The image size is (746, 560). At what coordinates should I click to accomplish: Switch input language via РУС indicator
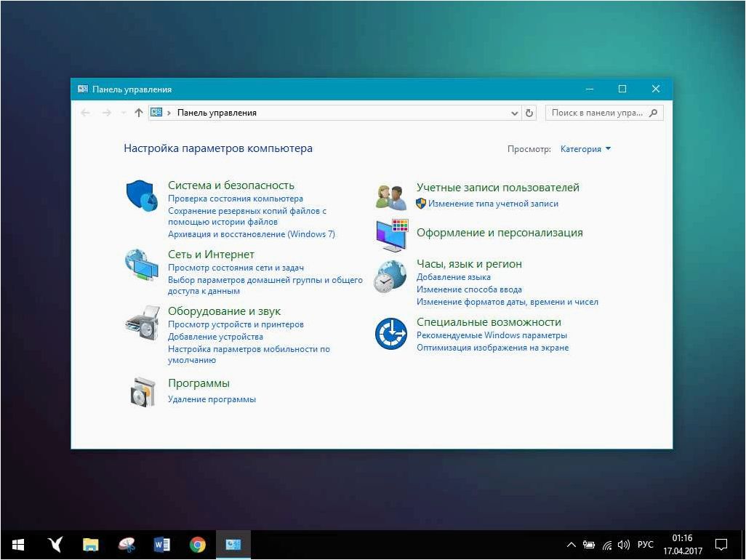point(645,544)
